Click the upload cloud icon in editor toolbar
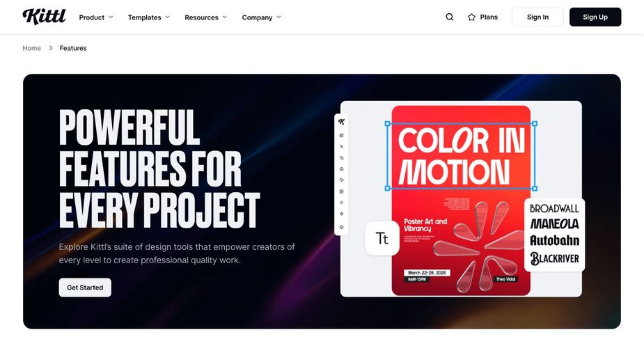This screenshot has height=362, width=644. [342, 180]
